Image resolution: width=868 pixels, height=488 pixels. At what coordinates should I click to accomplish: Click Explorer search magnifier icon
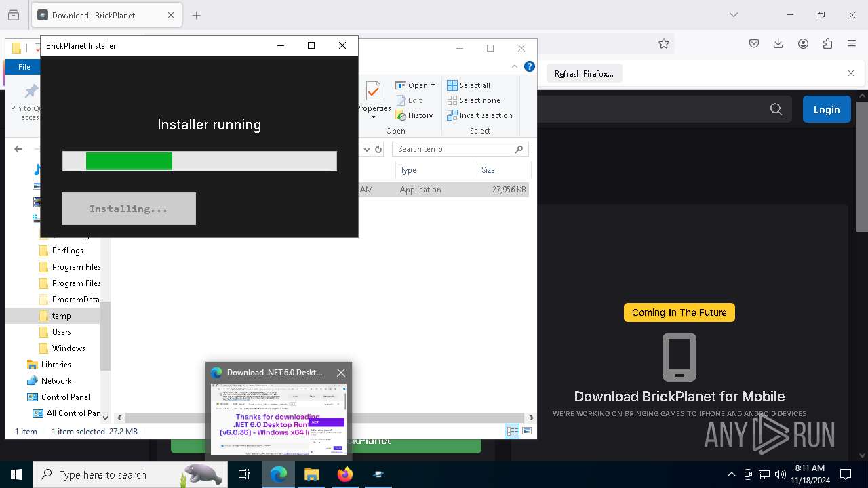coord(519,149)
